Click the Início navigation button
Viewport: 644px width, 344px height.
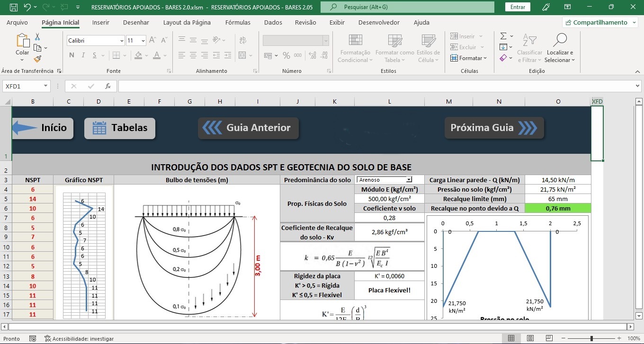43,128
